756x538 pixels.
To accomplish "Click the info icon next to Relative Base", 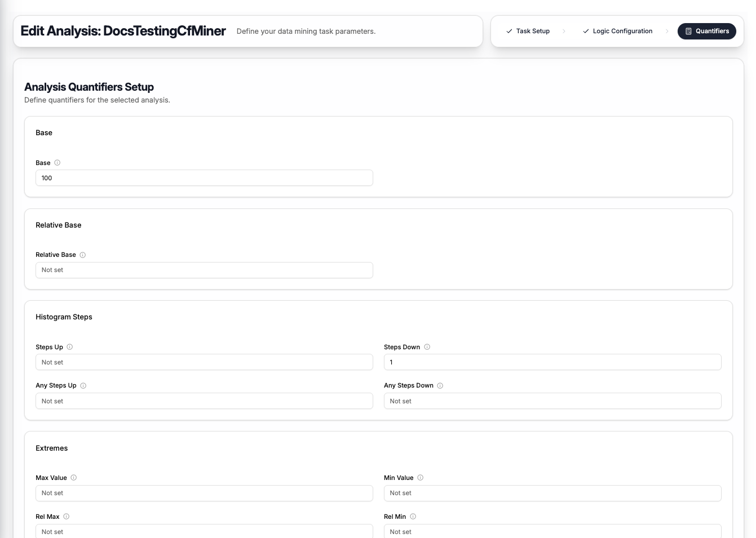I will point(82,255).
